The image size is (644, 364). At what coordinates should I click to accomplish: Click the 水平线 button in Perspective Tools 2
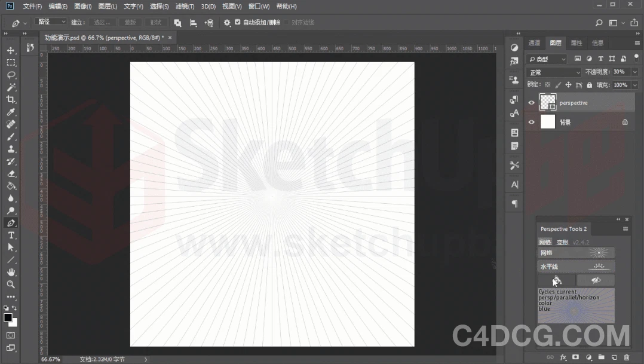click(x=575, y=265)
